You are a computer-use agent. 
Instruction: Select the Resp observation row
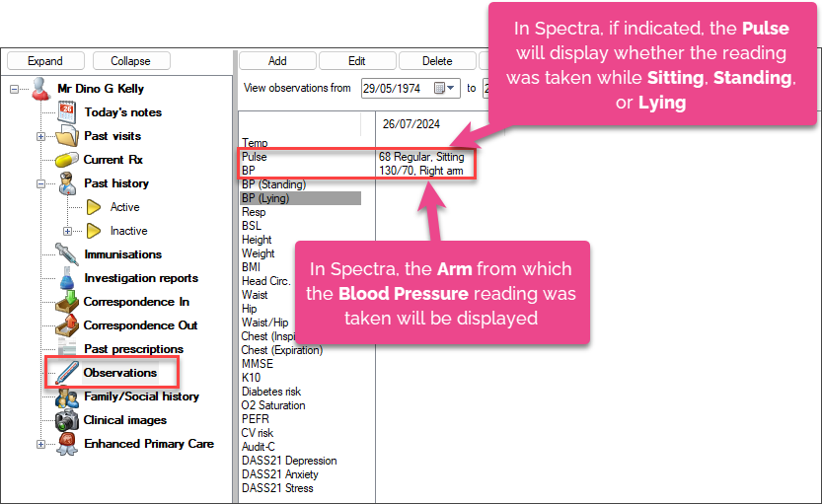[254, 212]
